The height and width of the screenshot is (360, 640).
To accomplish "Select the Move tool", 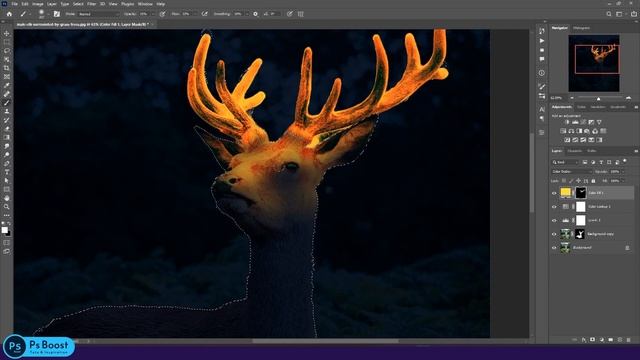I will pos(7,33).
